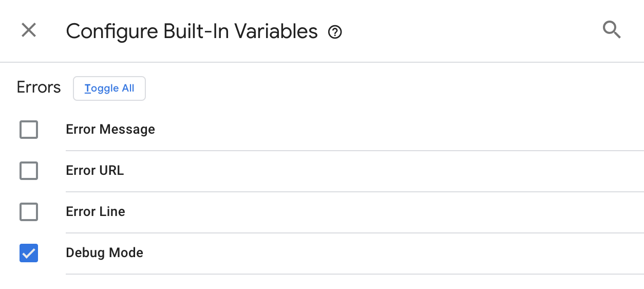
Task: Click the divider line below Error Message
Action: tap(354, 151)
